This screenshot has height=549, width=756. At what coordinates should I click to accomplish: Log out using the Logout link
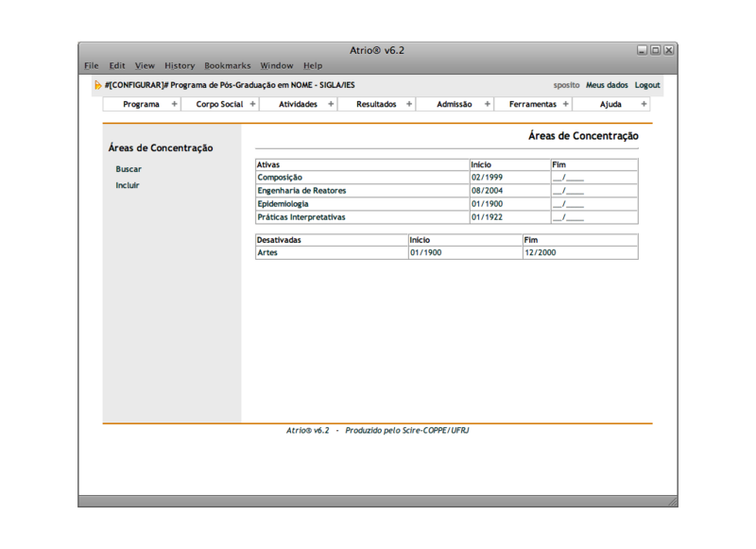tap(647, 85)
